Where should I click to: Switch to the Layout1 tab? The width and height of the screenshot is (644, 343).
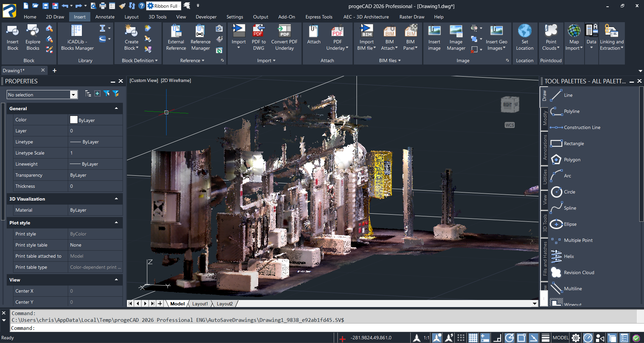tap(200, 304)
